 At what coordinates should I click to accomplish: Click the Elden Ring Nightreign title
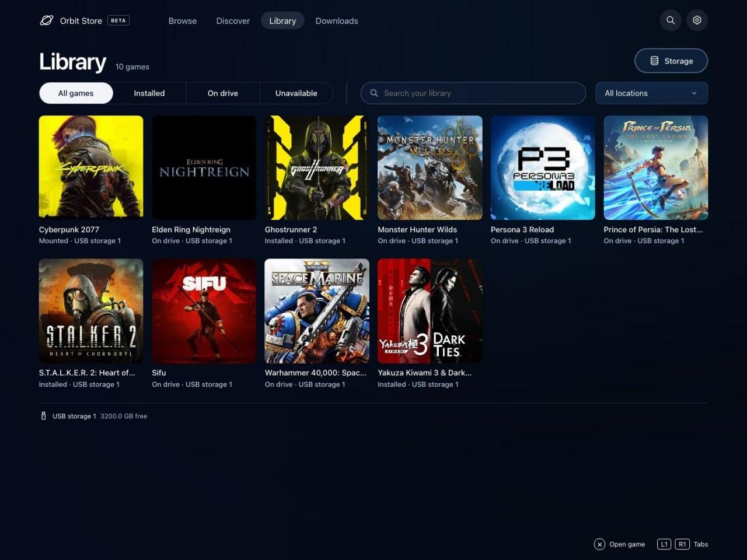tap(191, 230)
